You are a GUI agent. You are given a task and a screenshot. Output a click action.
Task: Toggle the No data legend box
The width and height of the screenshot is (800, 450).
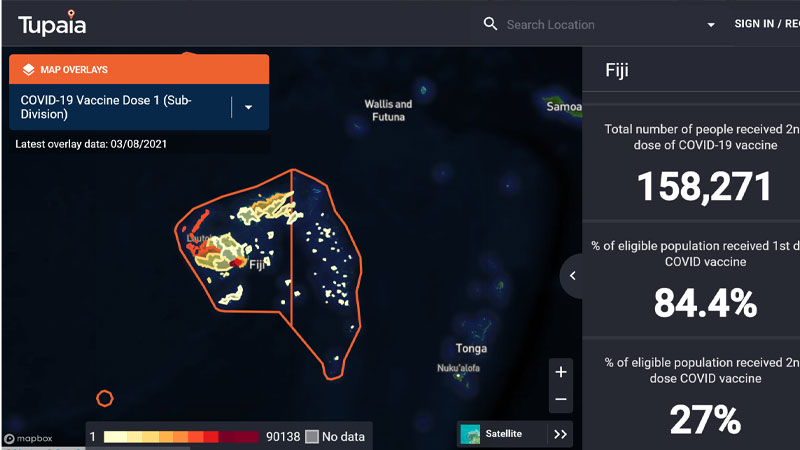(312, 436)
